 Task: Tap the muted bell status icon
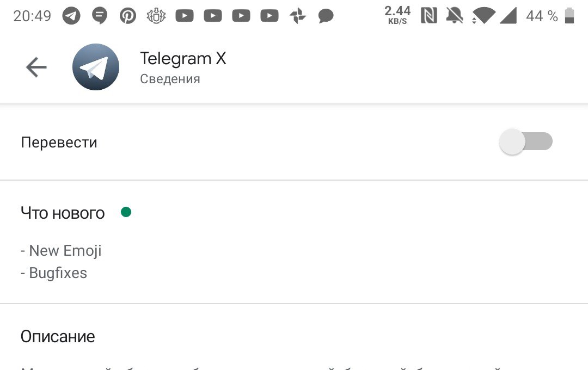pos(454,16)
